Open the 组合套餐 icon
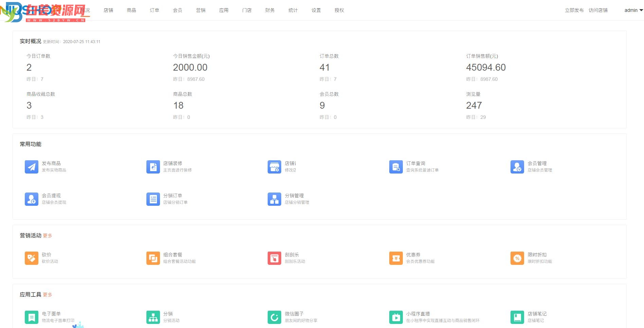The width and height of the screenshot is (644, 328). pos(153,258)
